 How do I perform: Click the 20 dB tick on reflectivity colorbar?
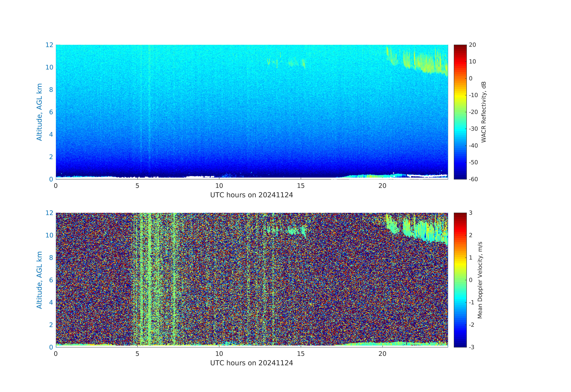point(472,45)
